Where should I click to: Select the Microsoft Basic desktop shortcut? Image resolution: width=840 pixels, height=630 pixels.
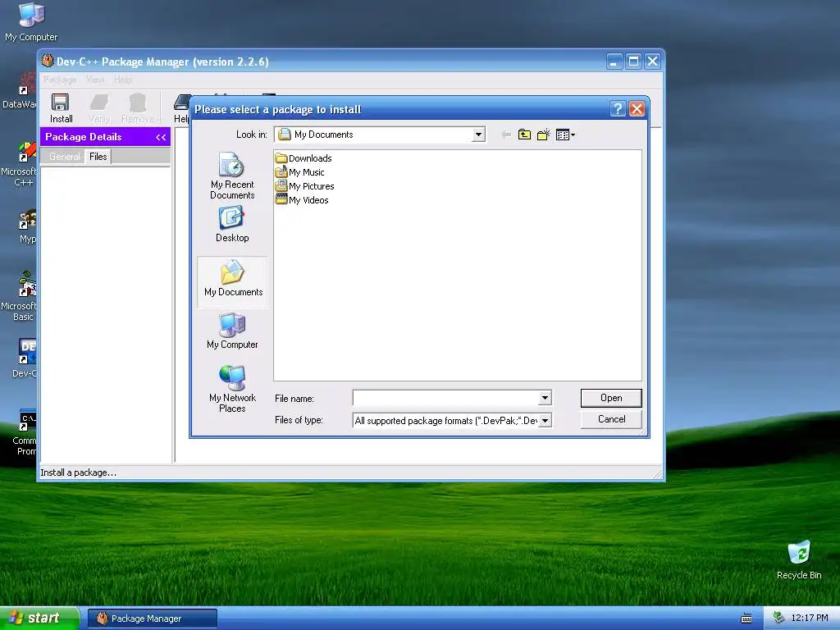[x=20, y=295]
